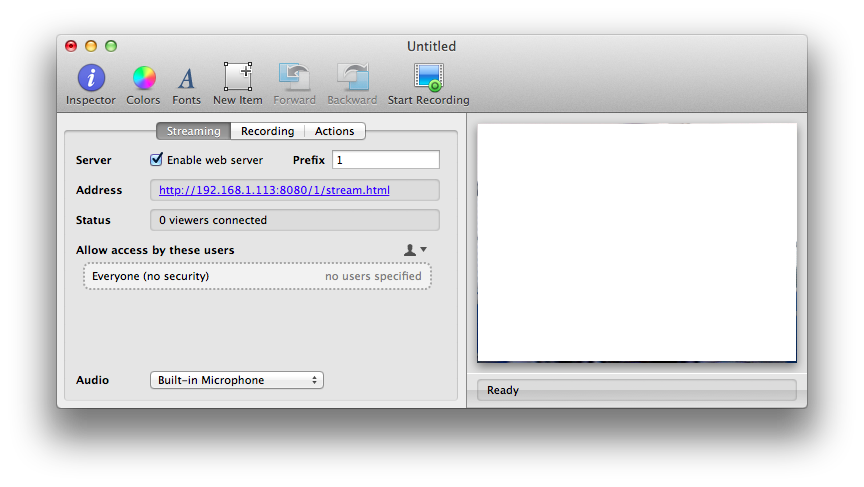864x487 pixels.
Task: Click the Ready status bar
Action: coord(637,390)
